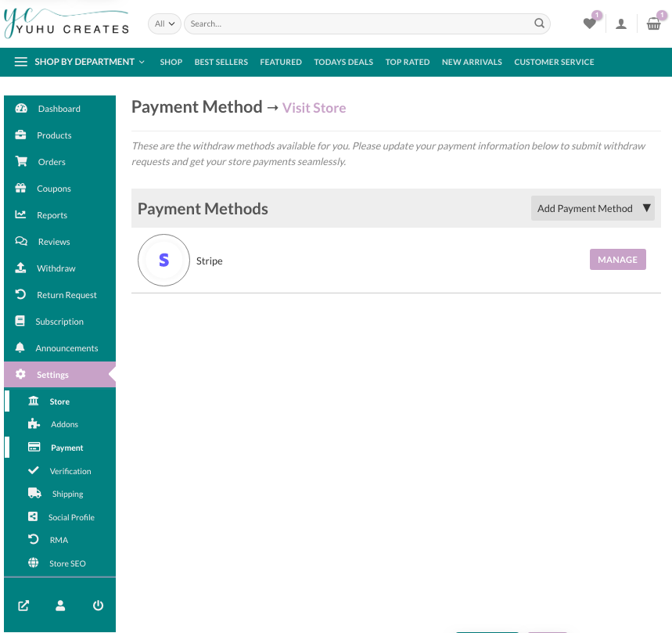Image resolution: width=672 pixels, height=633 pixels.
Task: Open Return Request sidebar label
Action: coord(66,294)
